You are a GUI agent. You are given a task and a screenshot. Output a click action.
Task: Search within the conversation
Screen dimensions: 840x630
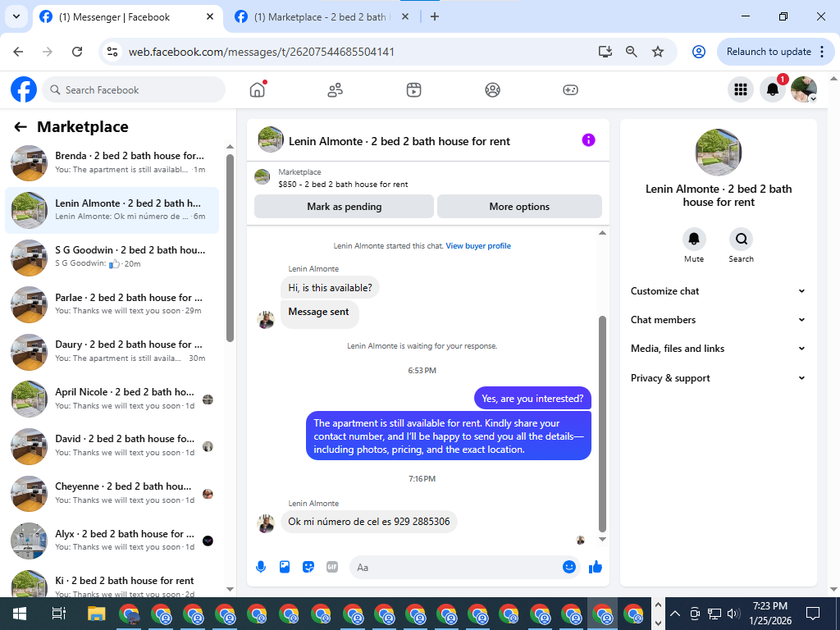(741, 239)
